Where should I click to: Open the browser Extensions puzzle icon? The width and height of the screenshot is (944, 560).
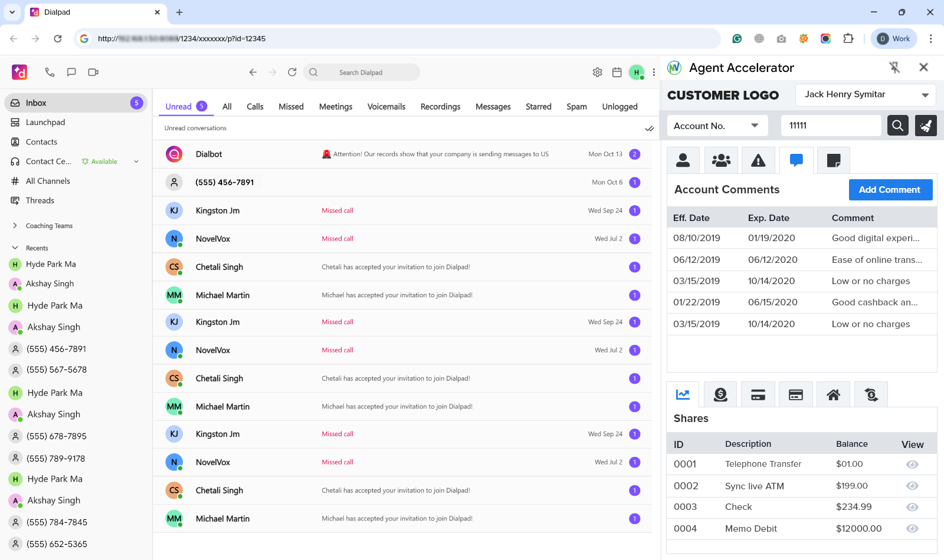tap(848, 39)
